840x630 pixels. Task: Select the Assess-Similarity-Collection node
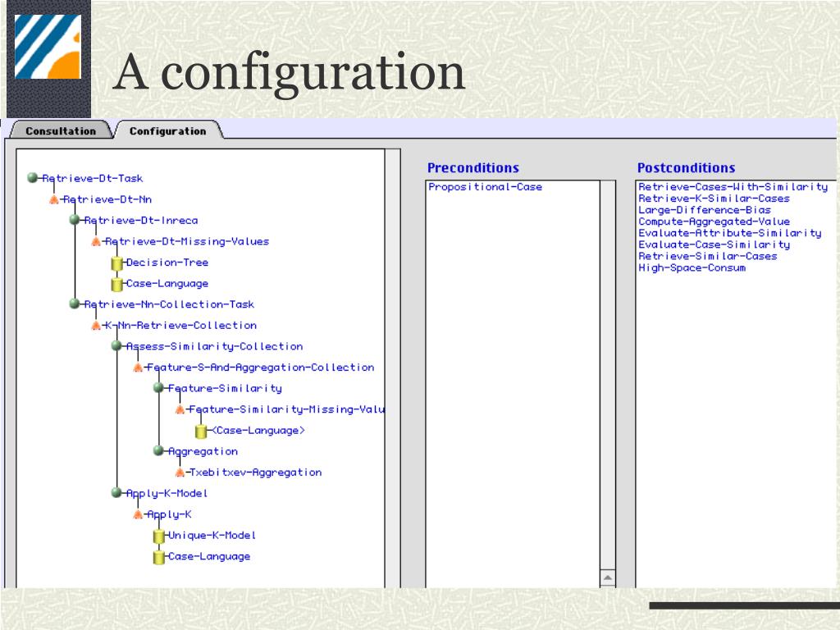(x=214, y=347)
